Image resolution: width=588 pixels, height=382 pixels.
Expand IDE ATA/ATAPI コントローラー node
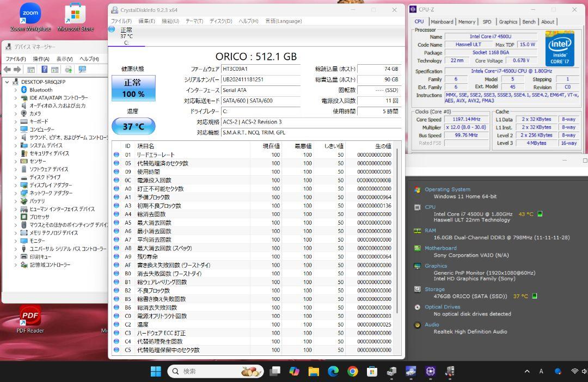(15, 98)
